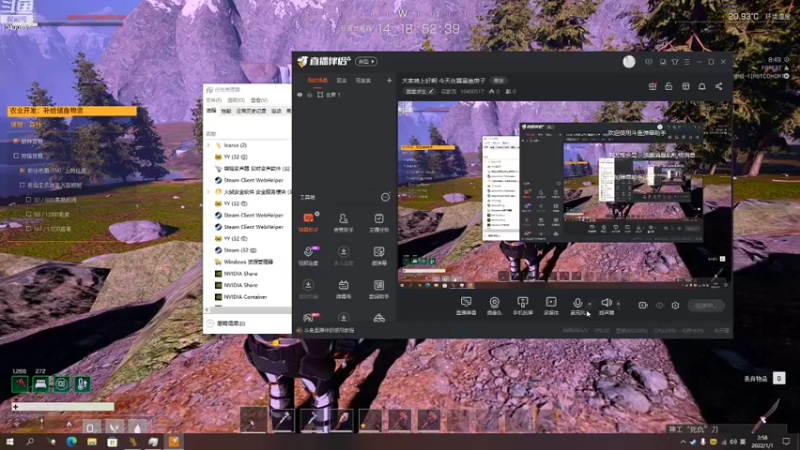Image resolution: width=800 pixels, height=450 pixels.
Task: Add a phone screen-cast (手机投屏) source
Action: [x=522, y=306]
